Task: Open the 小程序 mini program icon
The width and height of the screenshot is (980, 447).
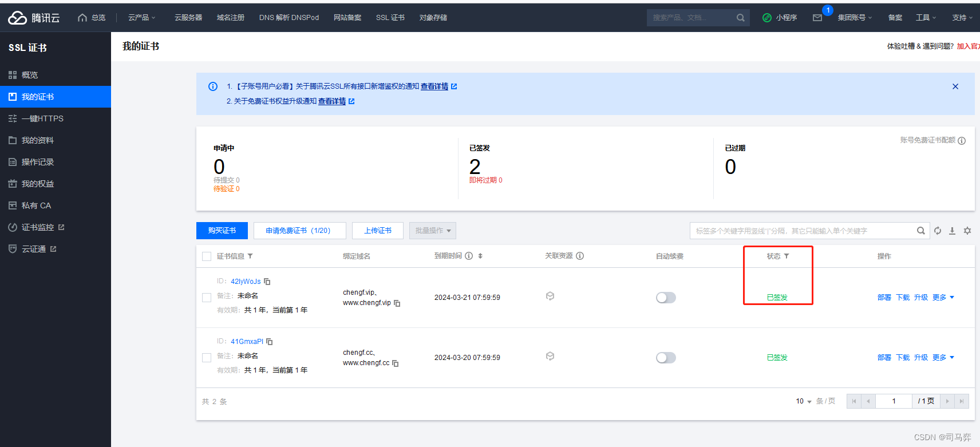Action: 767,18
